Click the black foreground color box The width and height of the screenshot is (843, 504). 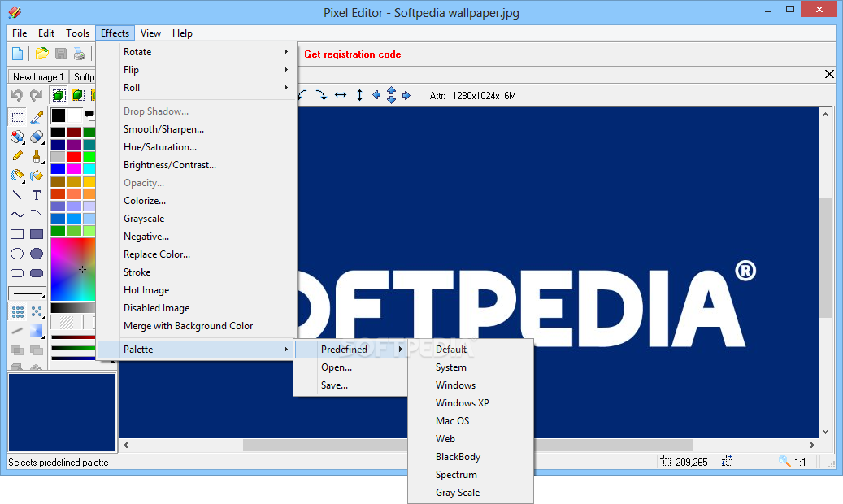point(58,115)
